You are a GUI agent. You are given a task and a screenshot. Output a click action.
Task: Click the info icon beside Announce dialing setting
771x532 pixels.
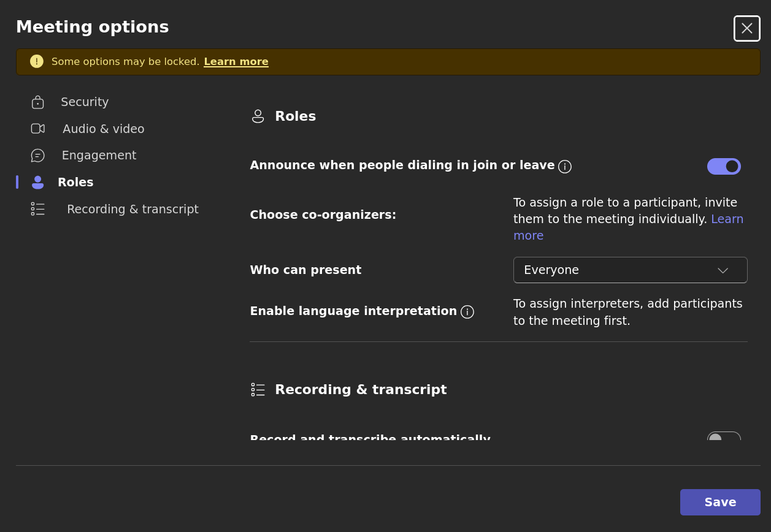[565, 167]
